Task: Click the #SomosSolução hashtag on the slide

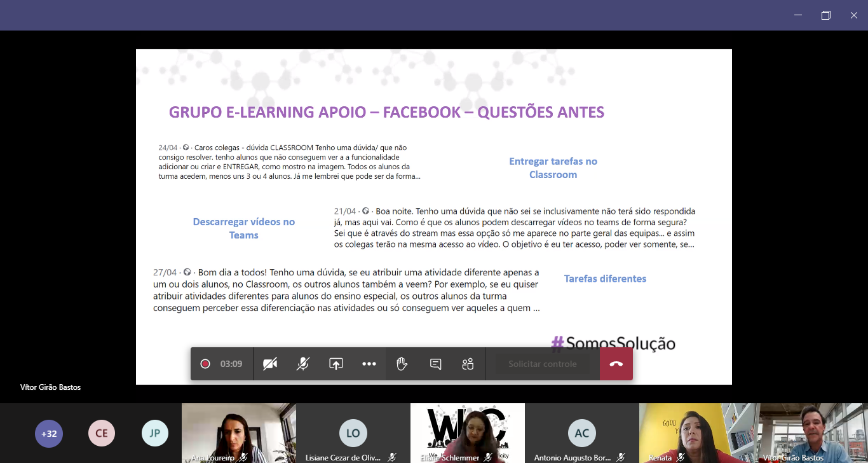Action: (613, 344)
